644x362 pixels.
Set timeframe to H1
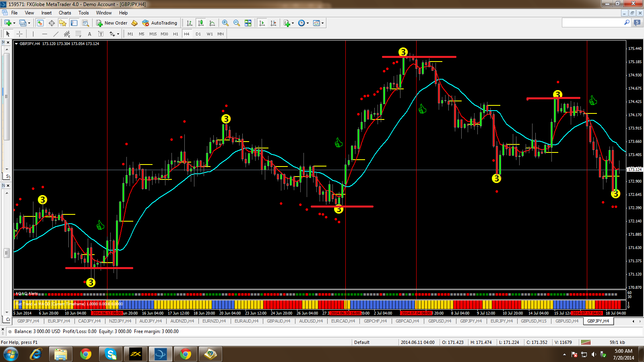pyautogui.click(x=175, y=34)
